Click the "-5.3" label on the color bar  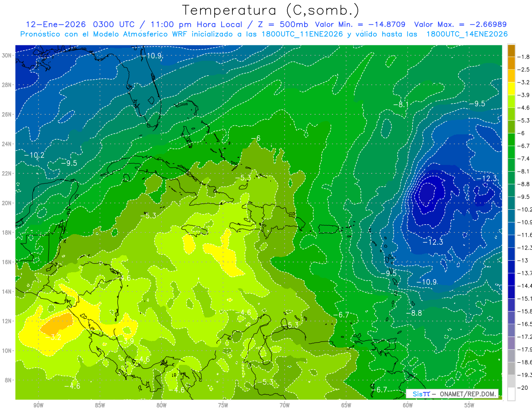(x=524, y=121)
